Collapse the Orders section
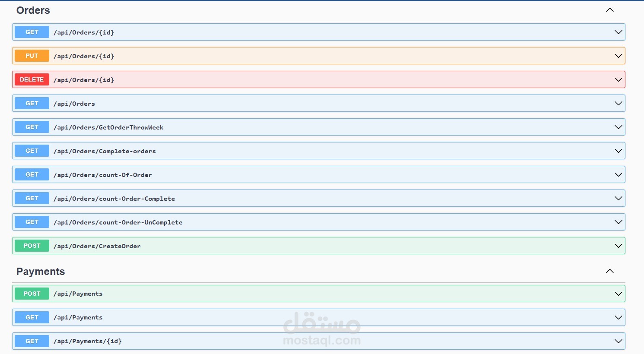This screenshot has width=644, height=354. click(609, 9)
